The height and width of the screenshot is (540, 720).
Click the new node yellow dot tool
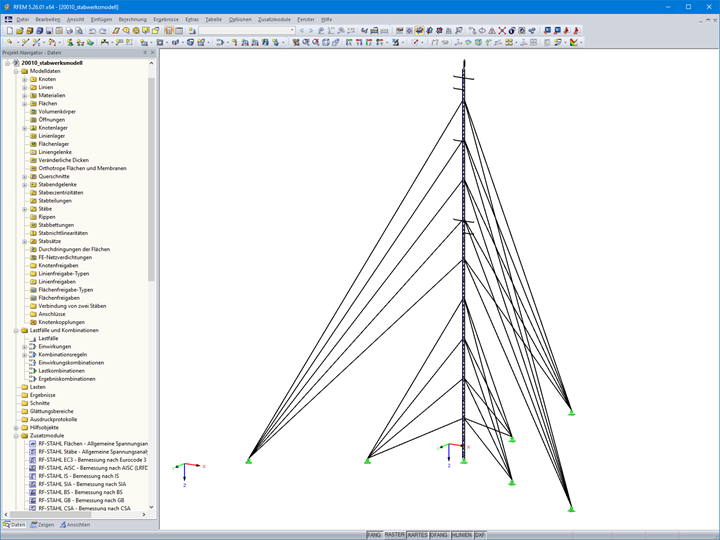pos(10,42)
